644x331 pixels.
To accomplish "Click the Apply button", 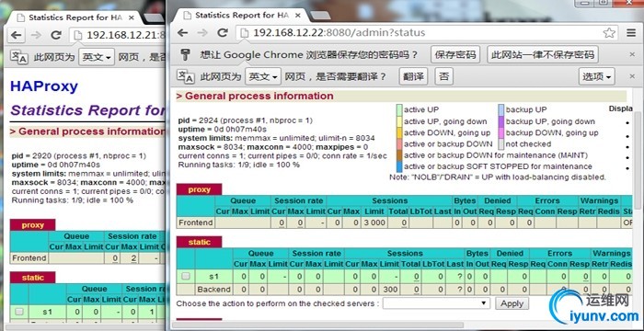I will (512, 303).
